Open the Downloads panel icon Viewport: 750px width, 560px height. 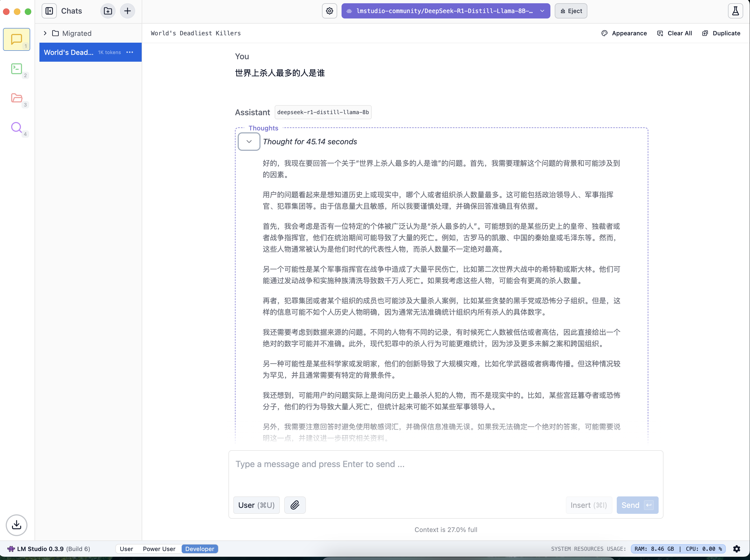(16, 525)
